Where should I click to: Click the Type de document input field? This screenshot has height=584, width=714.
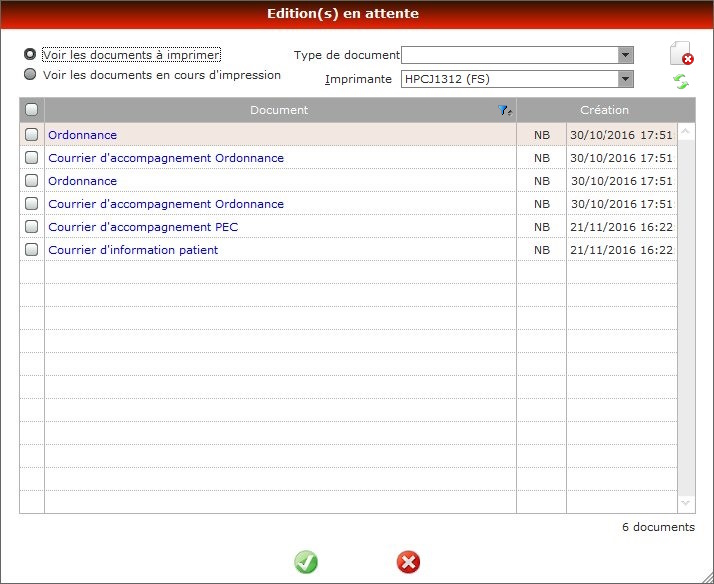pyautogui.click(x=510, y=55)
